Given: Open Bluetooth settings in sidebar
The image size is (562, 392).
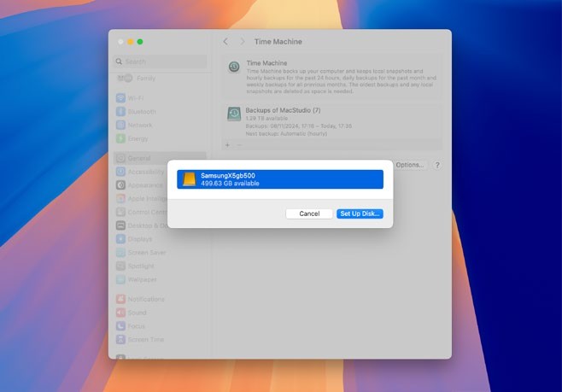Looking at the screenshot, I should tap(136, 112).
